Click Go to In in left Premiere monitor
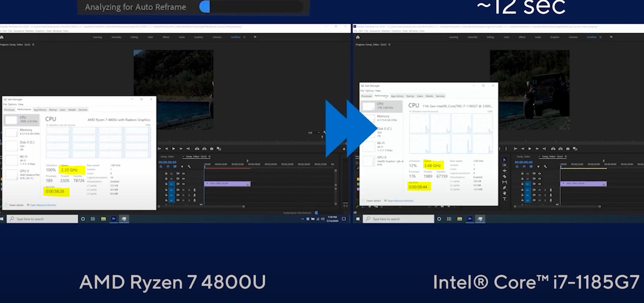The width and height of the screenshot is (644, 303). tap(160, 149)
